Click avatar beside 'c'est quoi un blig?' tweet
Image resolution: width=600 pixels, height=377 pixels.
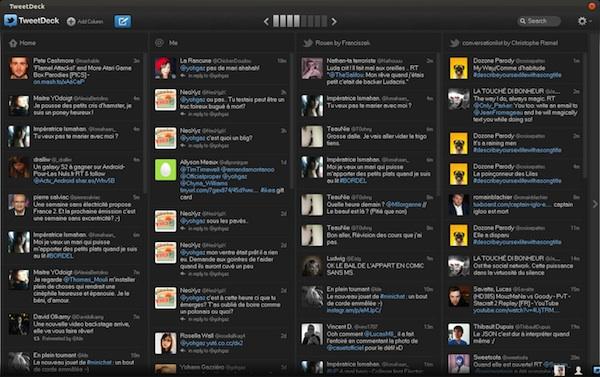coord(165,138)
